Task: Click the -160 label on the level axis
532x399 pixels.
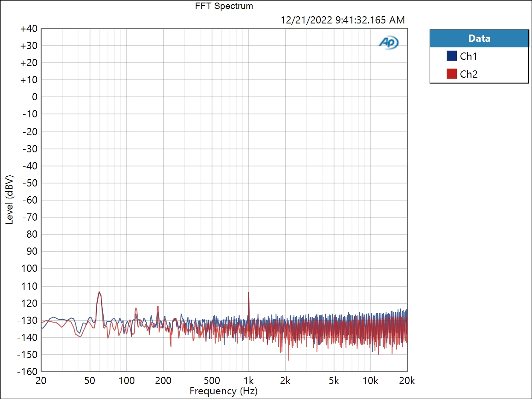Action: pos(27,371)
